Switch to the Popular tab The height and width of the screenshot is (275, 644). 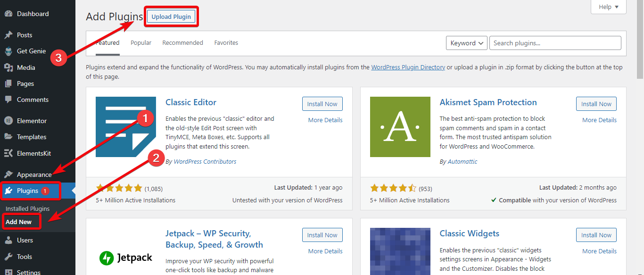pyautogui.click(x=141, y=43)
